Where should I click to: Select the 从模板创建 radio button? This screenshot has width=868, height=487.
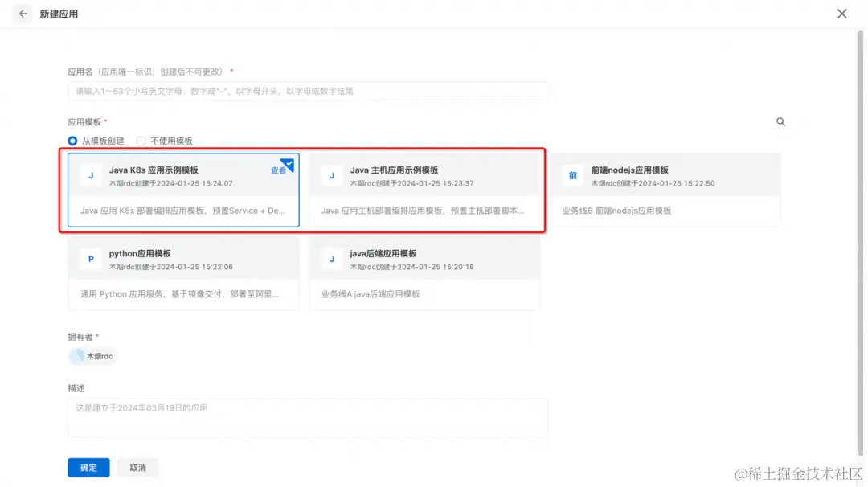[72, 141]
